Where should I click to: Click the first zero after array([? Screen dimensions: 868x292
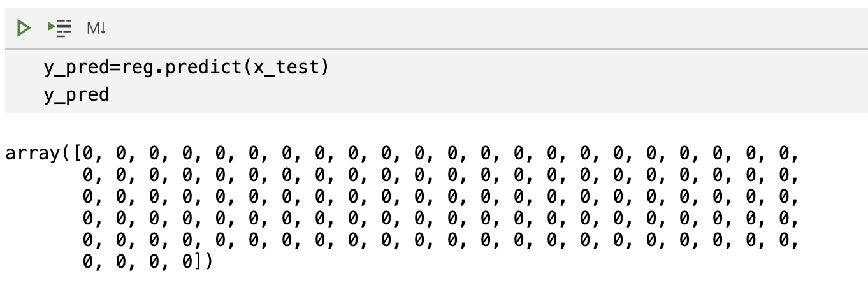click(88, 154)
